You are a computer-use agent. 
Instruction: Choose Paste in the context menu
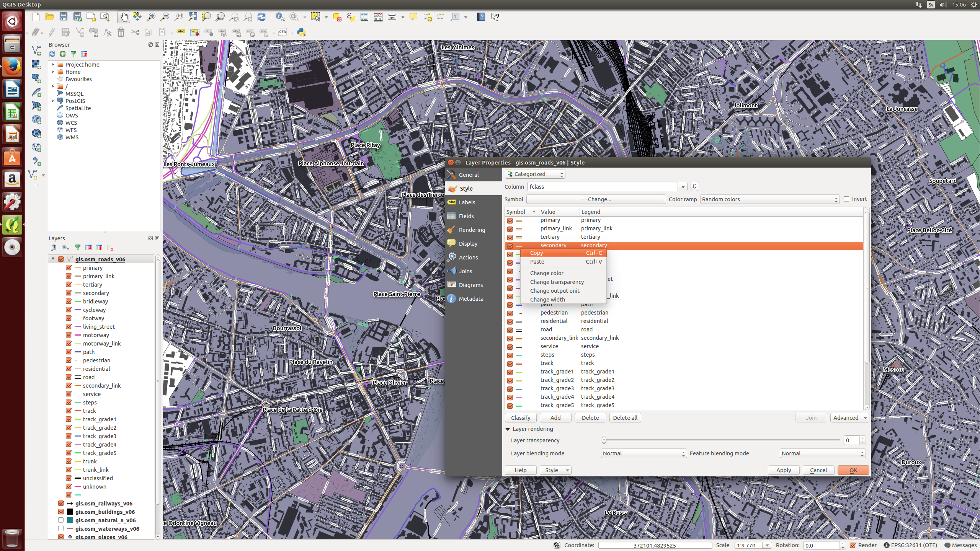pos(563,262)
